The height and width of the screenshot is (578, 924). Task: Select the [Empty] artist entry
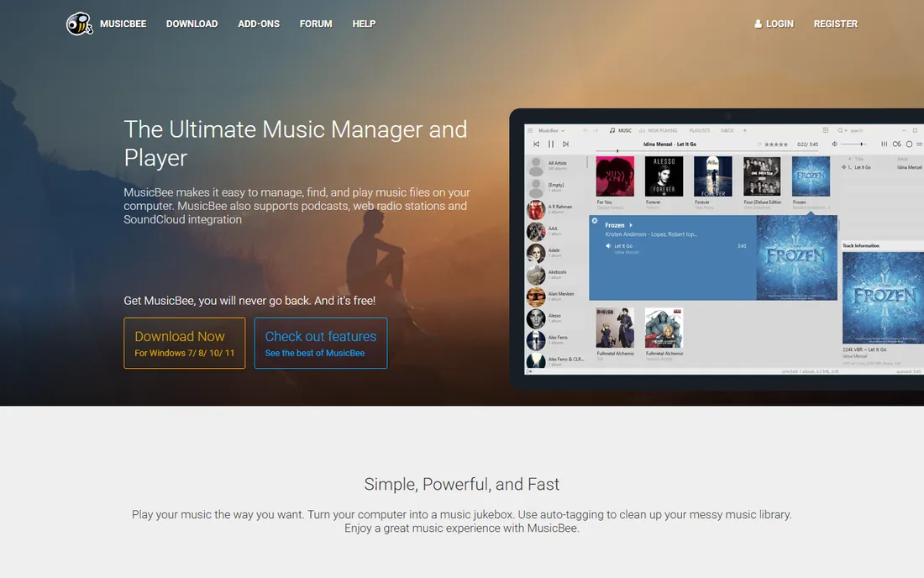pos(556,187)
